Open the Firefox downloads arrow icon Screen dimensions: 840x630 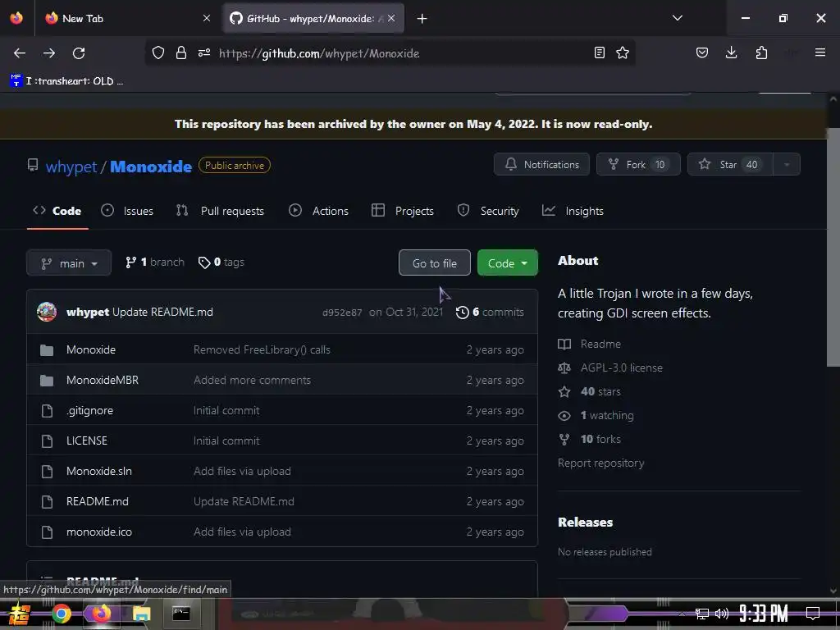coord(731,52)
